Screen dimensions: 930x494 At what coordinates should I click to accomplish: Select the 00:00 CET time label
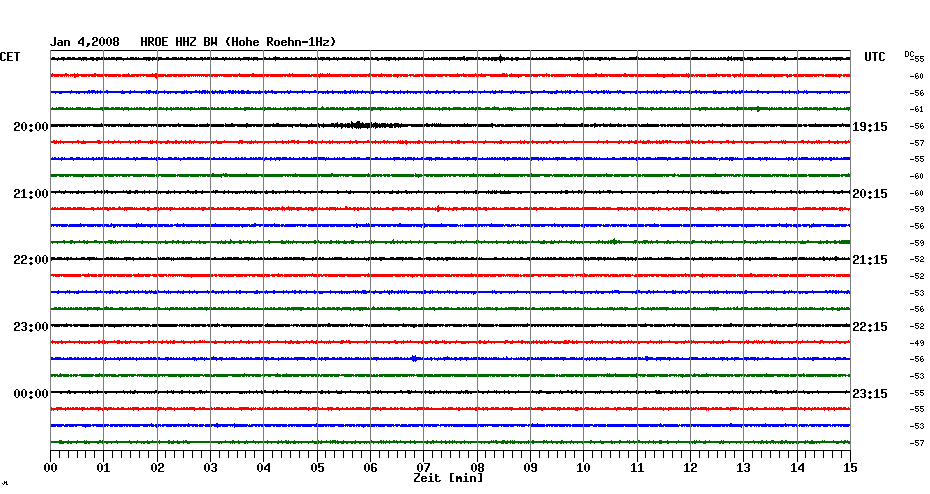(x=31, y=394)
